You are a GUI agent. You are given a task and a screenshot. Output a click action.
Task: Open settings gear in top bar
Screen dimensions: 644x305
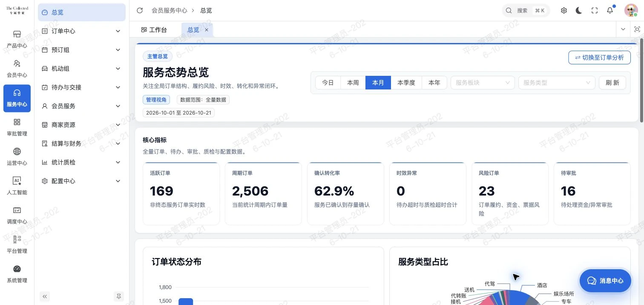[564, 11]
